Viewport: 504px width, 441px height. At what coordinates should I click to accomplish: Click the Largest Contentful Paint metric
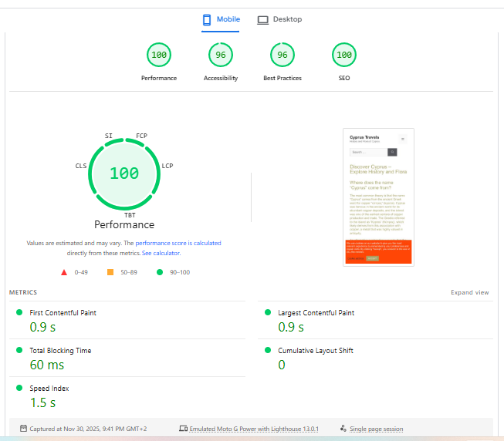click(316, 313)
